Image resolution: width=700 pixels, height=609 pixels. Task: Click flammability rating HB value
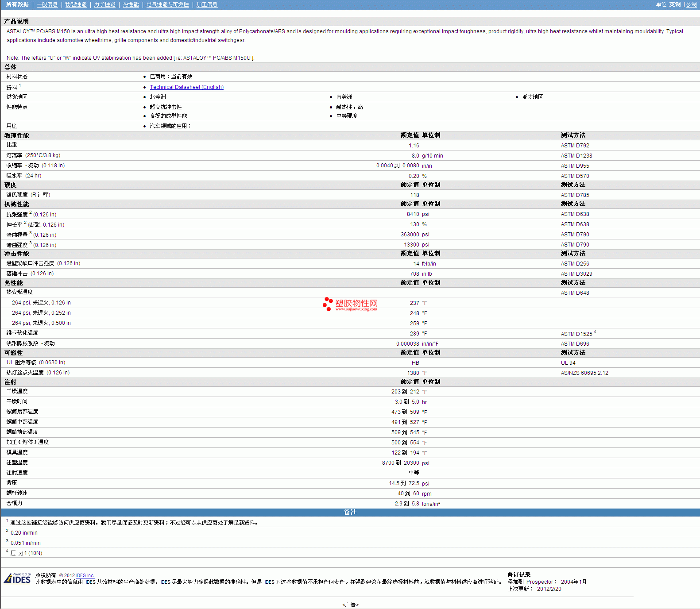(415, 363)
